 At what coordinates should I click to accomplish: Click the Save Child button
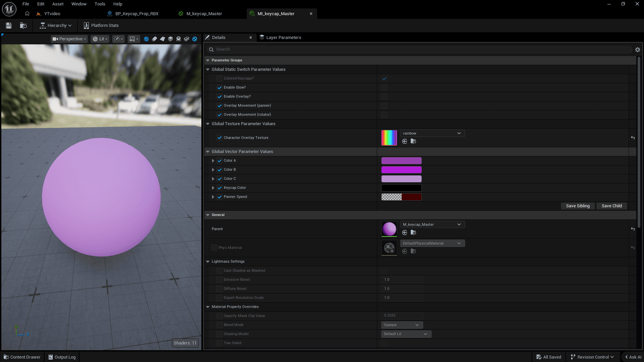pos(612,206)
